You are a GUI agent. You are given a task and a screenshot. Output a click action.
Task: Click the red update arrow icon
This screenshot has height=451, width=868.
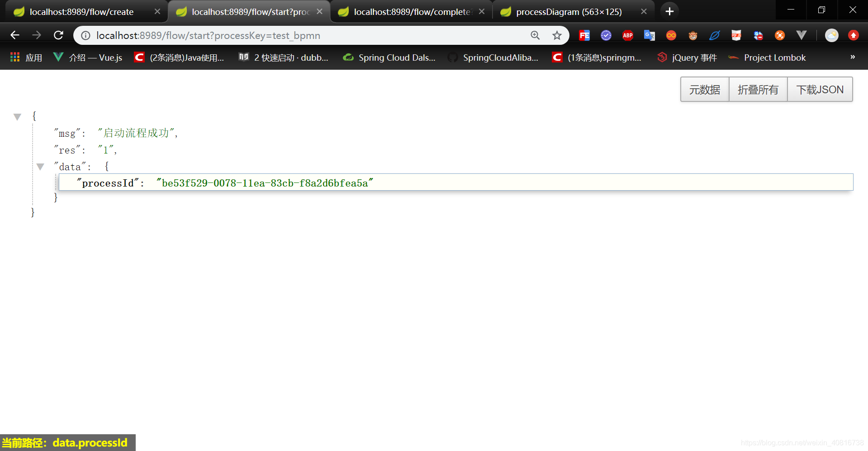pos(854,35)
